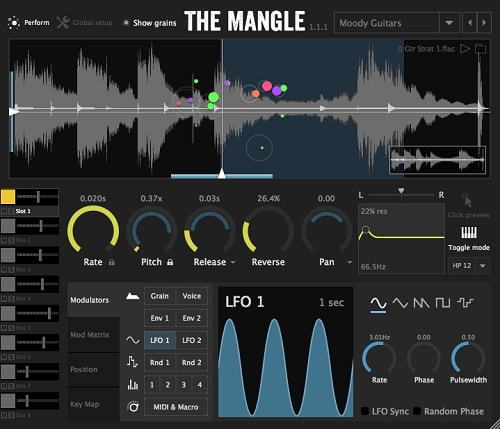Select the square LFO waveform icon
This screenshot has width=500, height=429.
tap(443, 303)
